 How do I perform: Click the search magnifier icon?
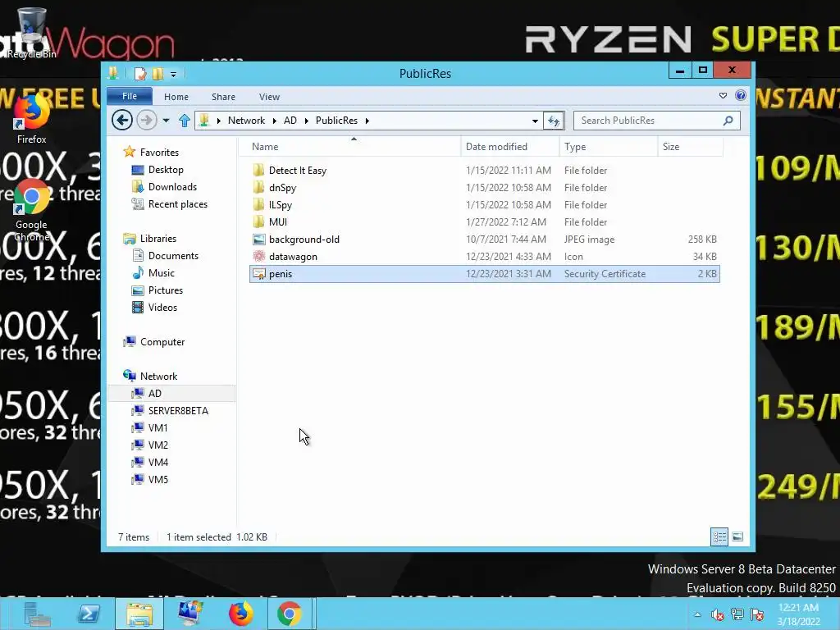pyautogui.click(x=728, y=121)
